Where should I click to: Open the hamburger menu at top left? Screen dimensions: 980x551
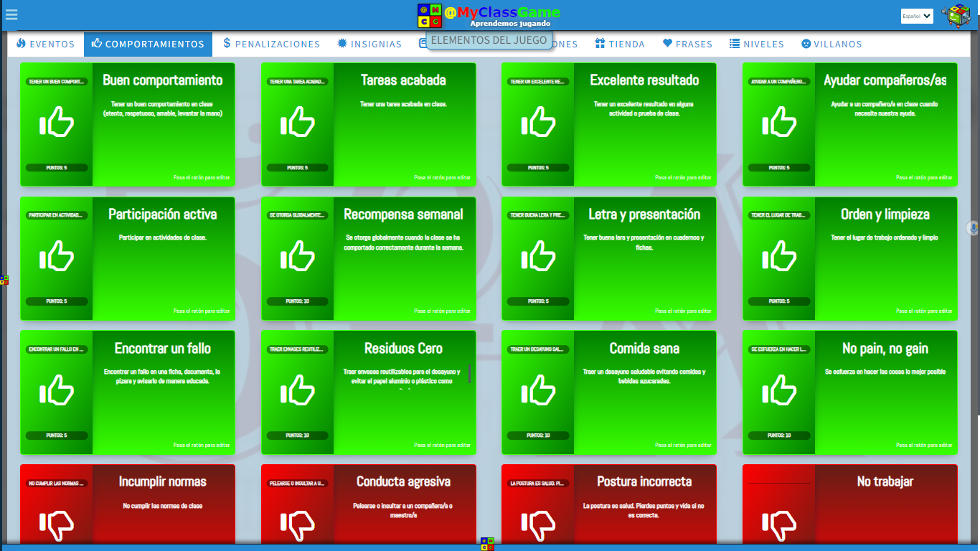point(11,14)
